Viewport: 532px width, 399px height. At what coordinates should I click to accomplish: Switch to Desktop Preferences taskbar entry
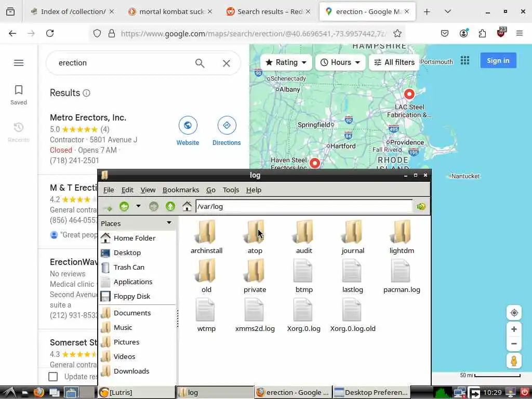click(371, 393)
